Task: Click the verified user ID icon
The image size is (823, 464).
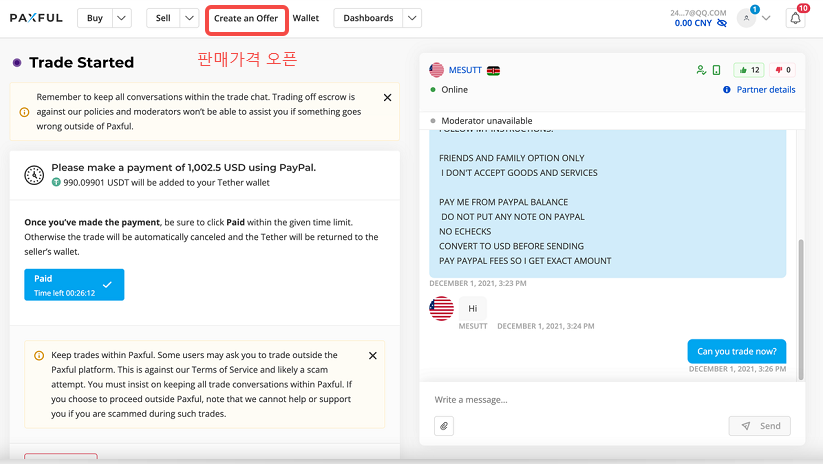Action: click(x=701, y=70)
